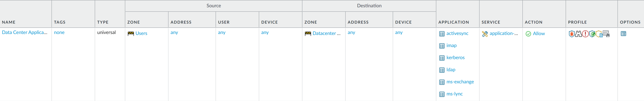Viewport: 644px width, 101px height.
Task: Click the green Allow checkmark icon
Action: (528, 34)
